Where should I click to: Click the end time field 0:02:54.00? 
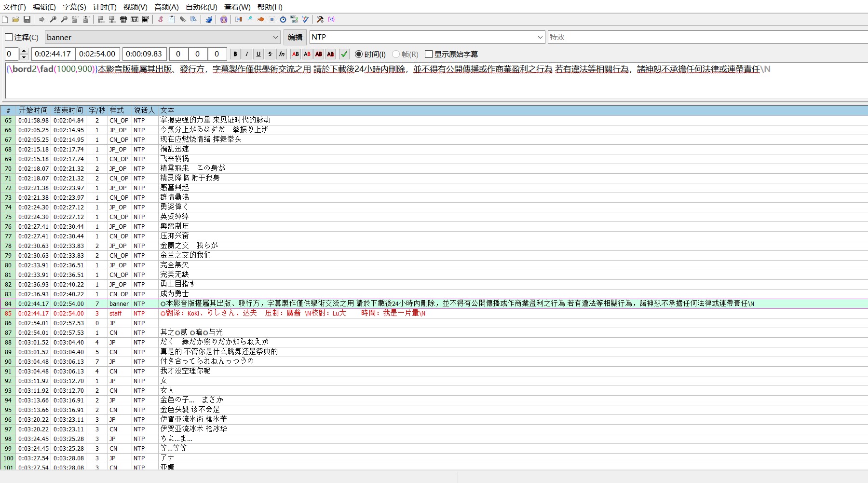pyautogui.click(x=97, y=54)
